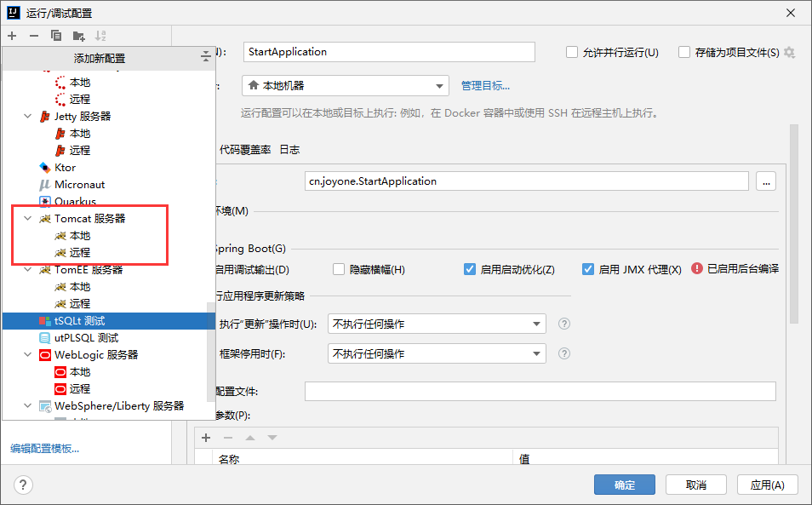The height and width of the screenshot is (505, 812).
Task: Click the 配置文件 input field
Action: pos(540,391)
